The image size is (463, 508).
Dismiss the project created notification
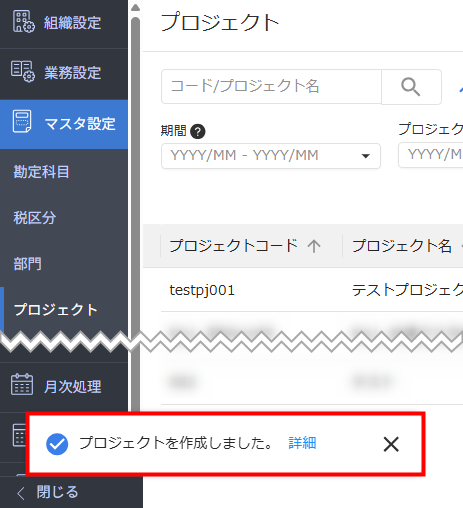point(391,444)
